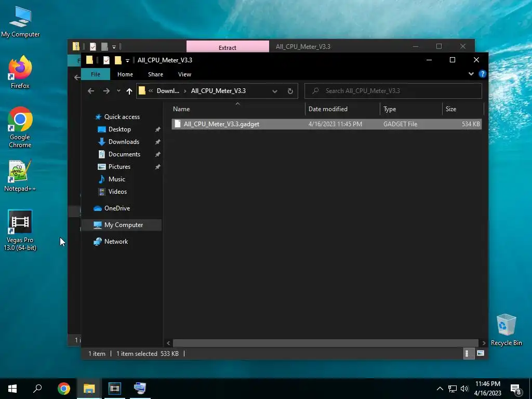The height and width of the screenshot is (399, 532).
Task: Click File Explorer taskbar icon
Action: click(x=89, y=389)
